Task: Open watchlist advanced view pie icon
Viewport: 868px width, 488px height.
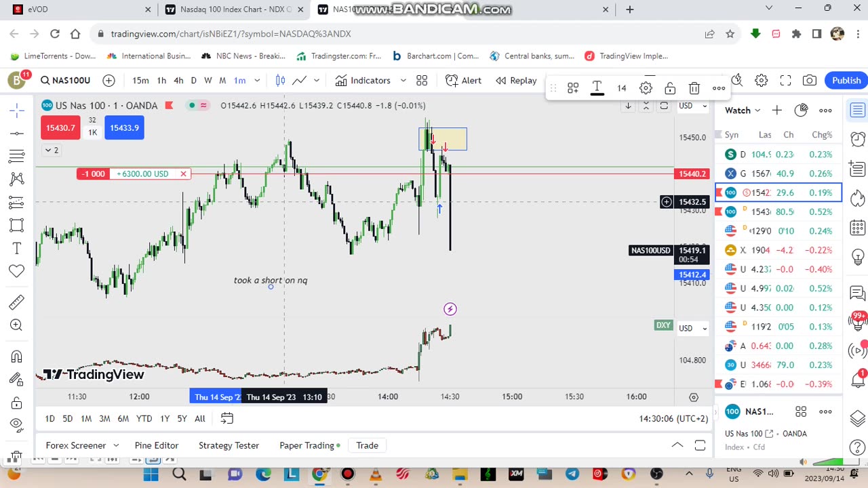Action: point(801,110)
